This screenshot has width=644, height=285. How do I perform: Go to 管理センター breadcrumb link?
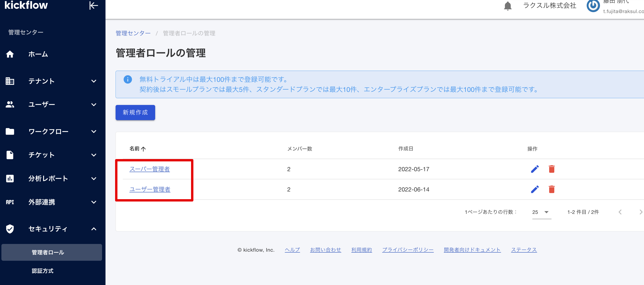[x=133, y=33]
